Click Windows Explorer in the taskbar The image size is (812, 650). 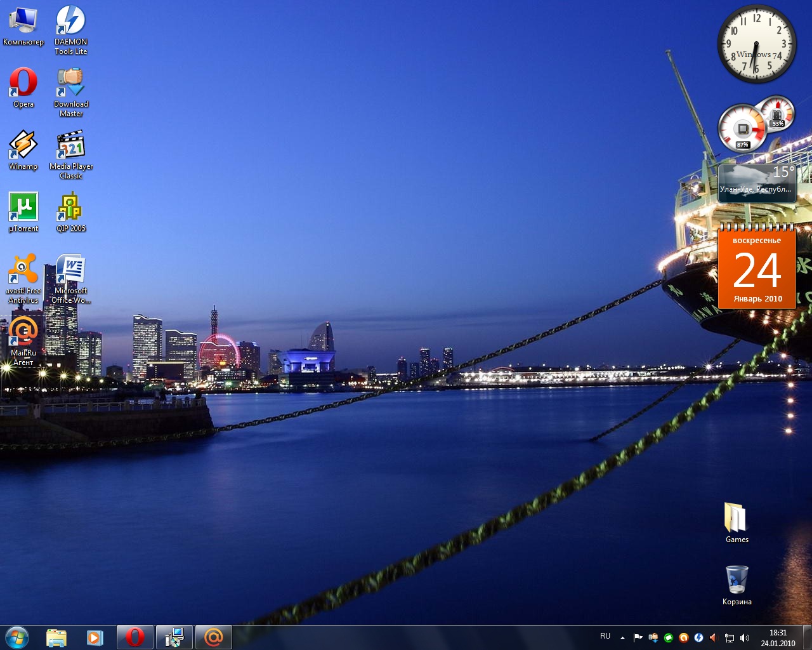56,637
